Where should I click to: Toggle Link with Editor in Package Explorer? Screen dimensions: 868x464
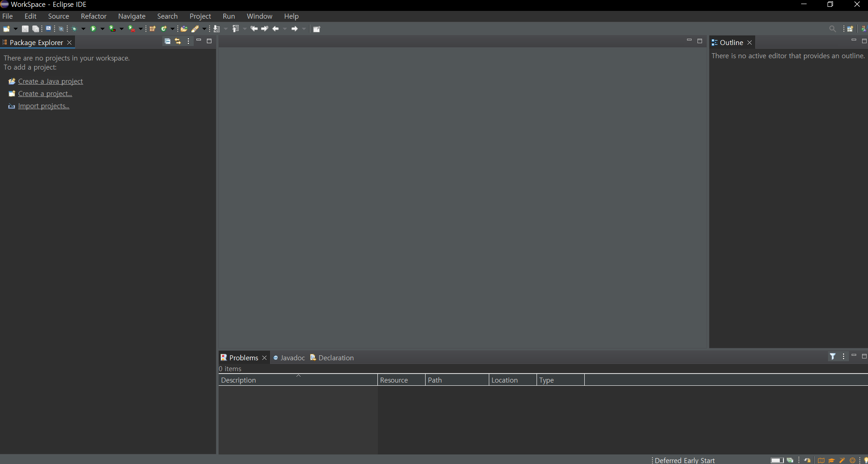178,41
